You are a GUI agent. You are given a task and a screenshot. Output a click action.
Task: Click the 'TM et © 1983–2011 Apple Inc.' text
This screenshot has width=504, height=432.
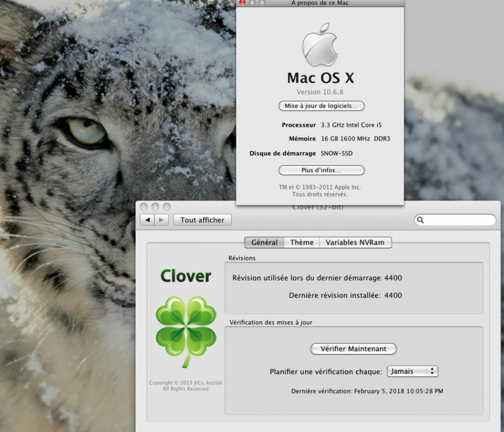point(320,187)
